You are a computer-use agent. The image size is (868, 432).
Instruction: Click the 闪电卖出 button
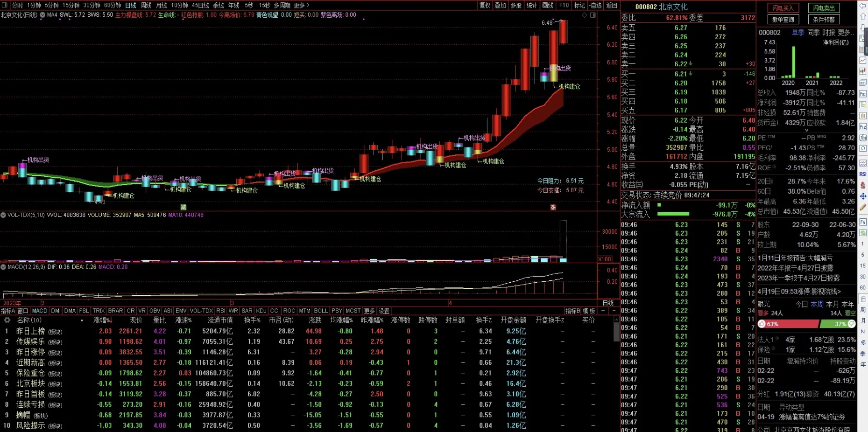click(824, 8)
